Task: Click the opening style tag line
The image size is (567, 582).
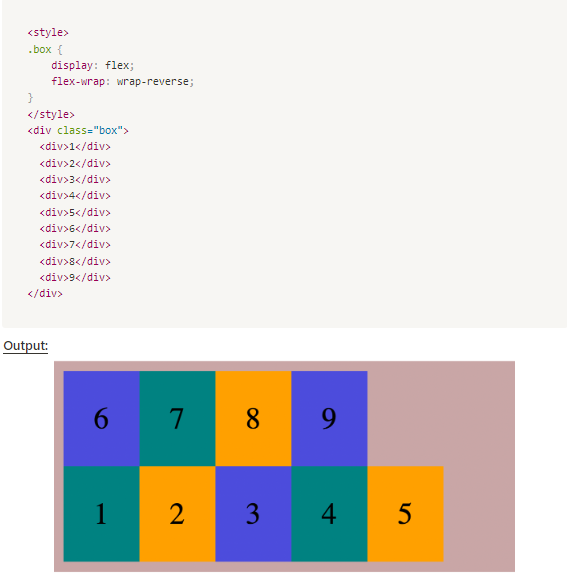Action: pos(48,33)
